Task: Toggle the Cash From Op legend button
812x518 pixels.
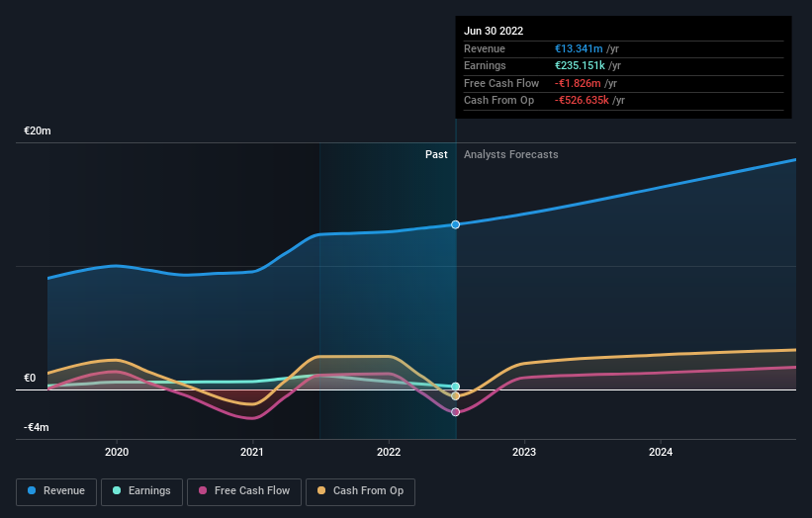Action: tap(360, 491)
